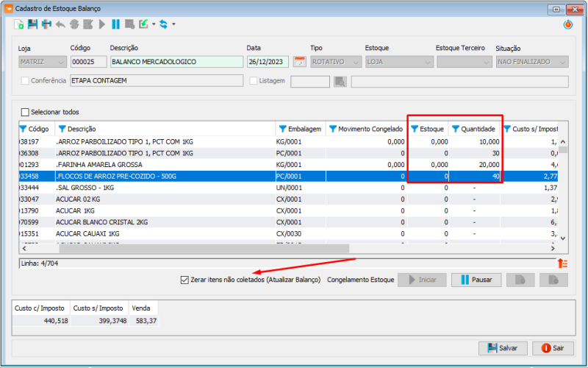Toggle the Listagem checkbox

(x=254, y=81)
